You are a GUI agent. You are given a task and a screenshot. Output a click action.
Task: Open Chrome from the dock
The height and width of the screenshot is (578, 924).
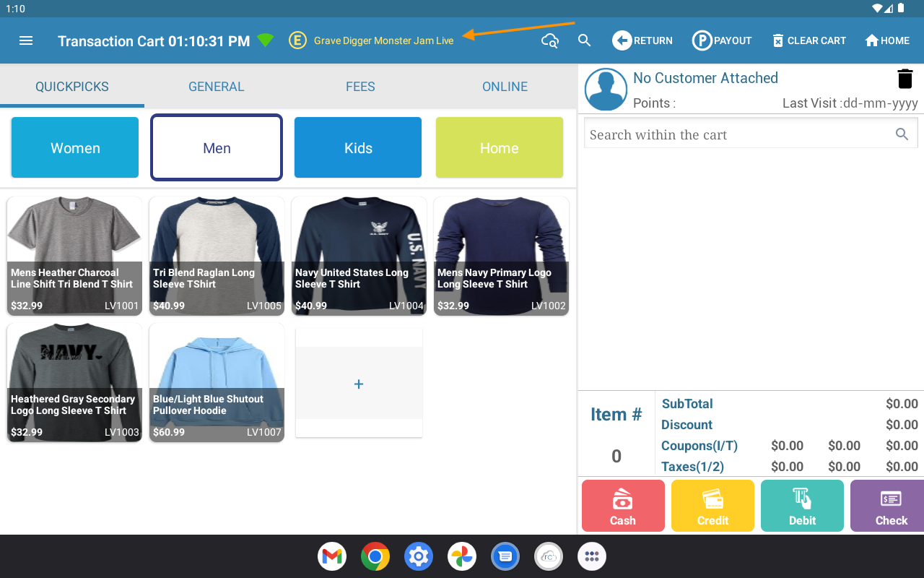[375, 556]
